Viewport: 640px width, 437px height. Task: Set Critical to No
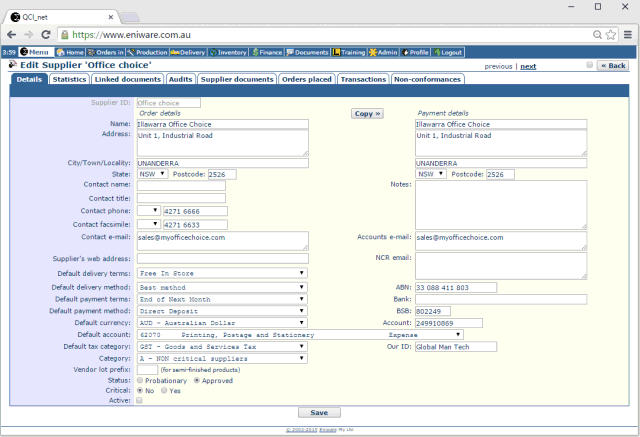[x=140, y=390]
